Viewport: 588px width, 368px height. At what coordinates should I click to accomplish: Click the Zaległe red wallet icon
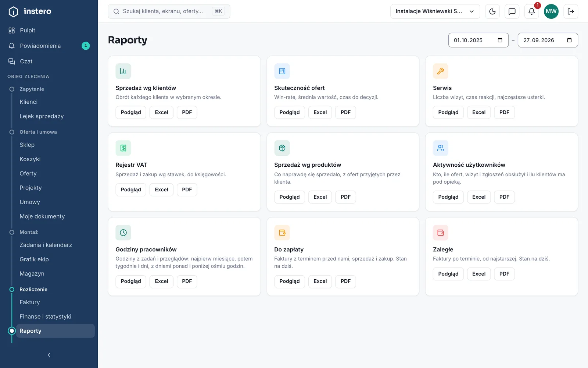coord(441,233)
